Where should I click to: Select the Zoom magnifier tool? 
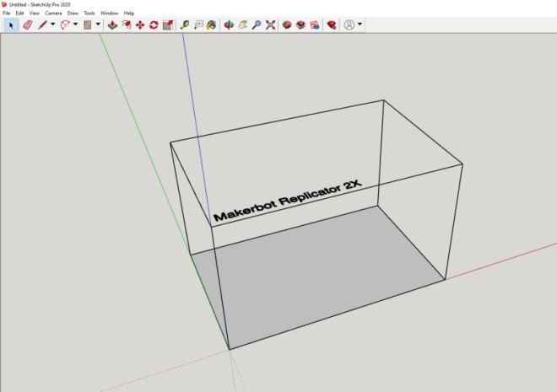[257, 25]
